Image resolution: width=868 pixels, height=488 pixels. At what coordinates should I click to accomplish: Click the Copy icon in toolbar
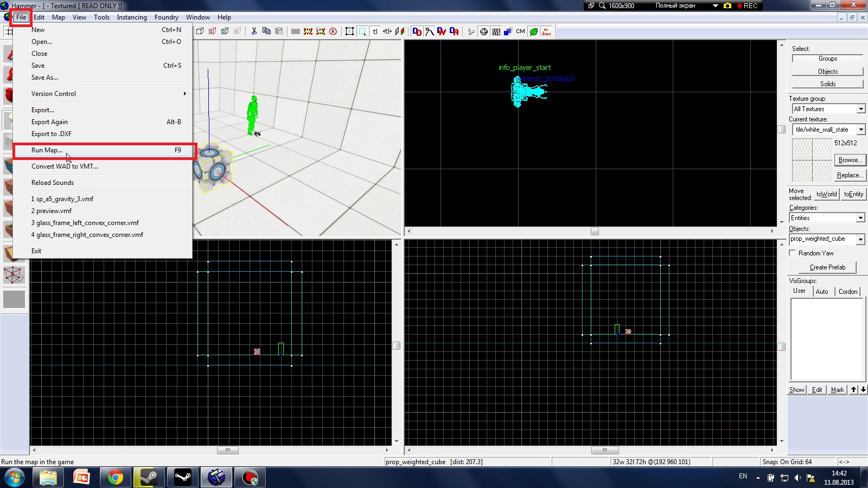click(266, 31)
